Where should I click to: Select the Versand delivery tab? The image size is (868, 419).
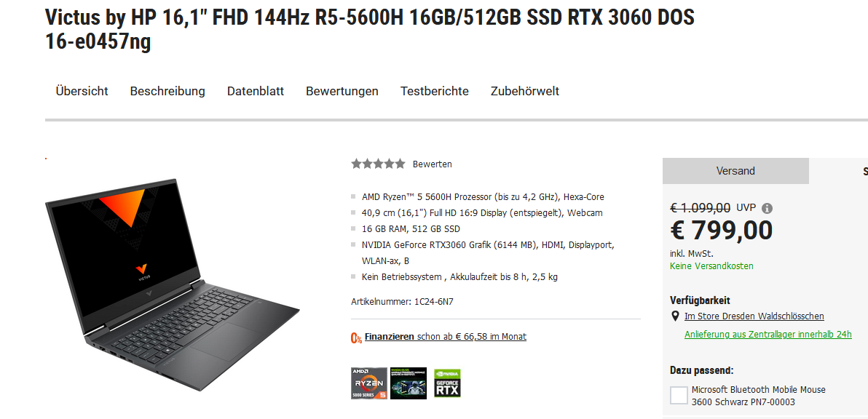click(x=735, y=171)
